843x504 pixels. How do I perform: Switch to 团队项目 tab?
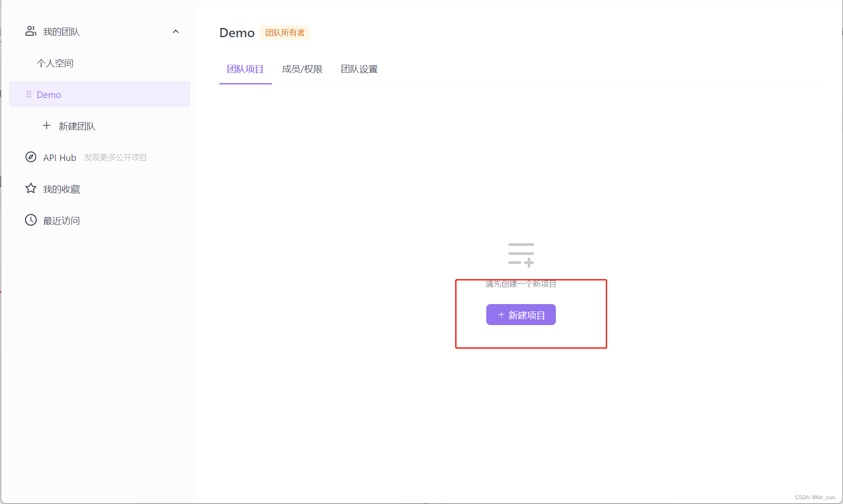click(245, 69)
